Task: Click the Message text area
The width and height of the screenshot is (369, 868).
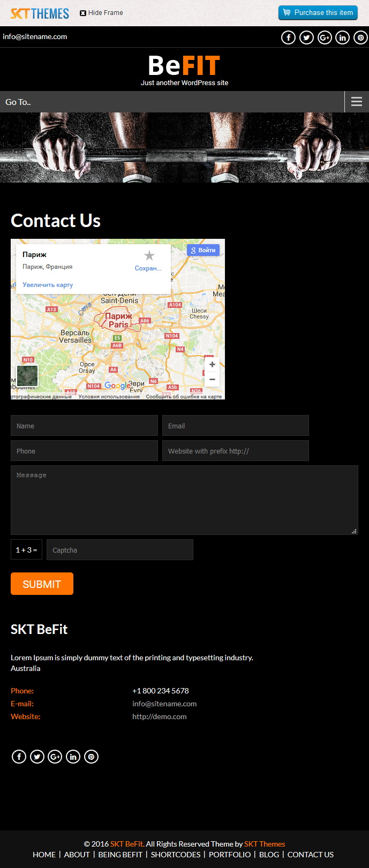Action: pyautogui.click(x=184, y=500)
